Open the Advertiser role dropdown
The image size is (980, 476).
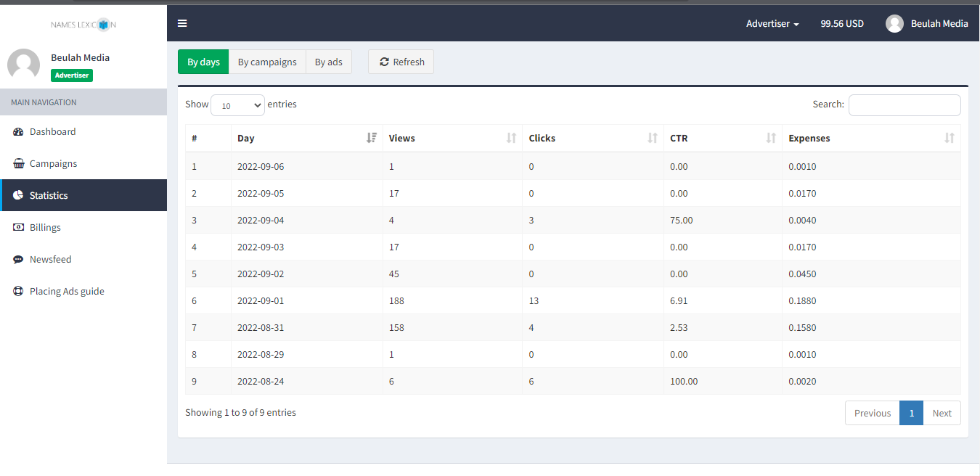click(772, 23)
